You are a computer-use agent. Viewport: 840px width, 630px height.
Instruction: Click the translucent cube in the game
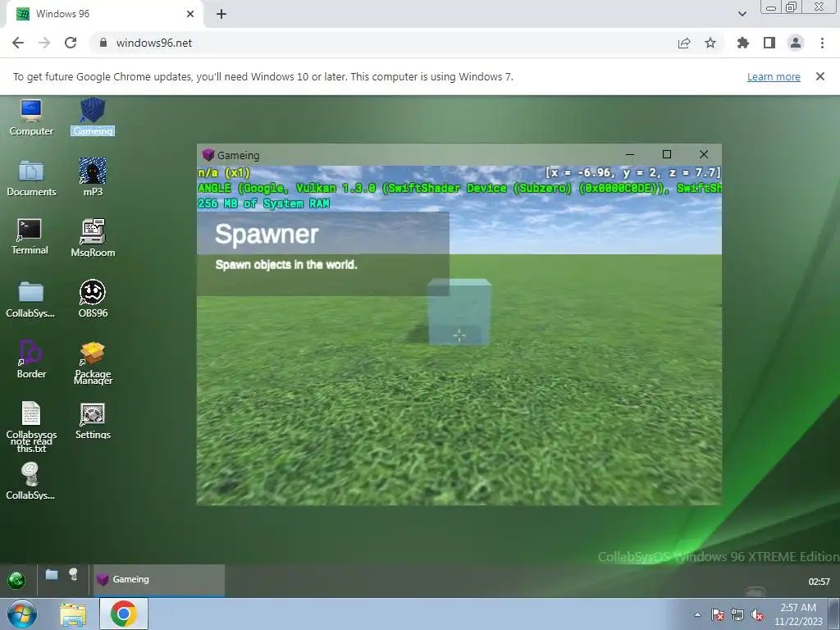(x=459, y=312)
